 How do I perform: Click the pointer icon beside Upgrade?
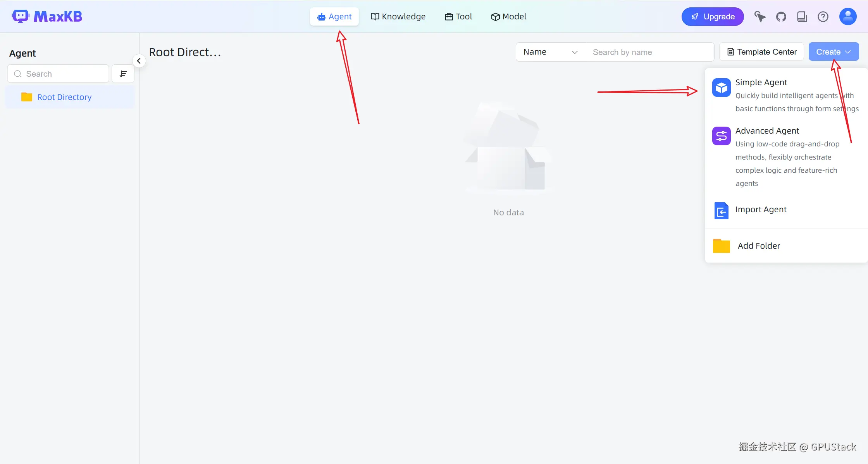(759, 17)
